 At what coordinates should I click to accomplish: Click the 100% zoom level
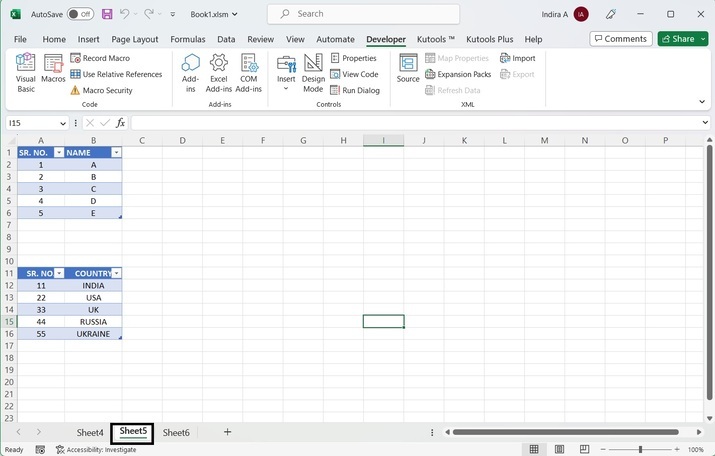tap(695, 450)
